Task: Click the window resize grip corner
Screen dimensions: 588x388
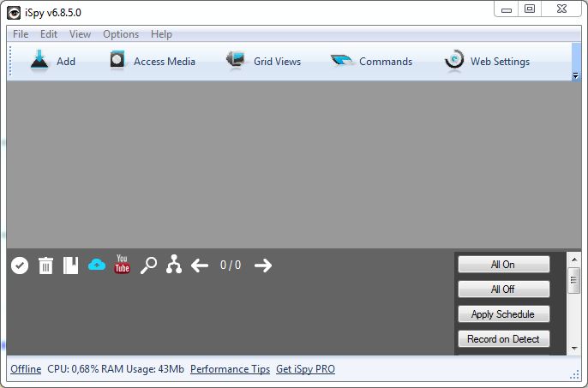Action: point(574,375)
